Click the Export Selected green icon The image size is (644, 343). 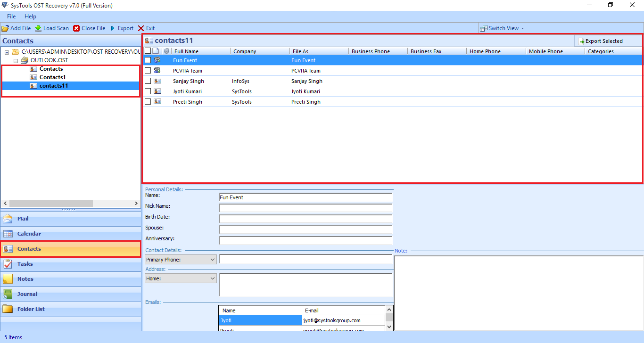tap(581, 41)
